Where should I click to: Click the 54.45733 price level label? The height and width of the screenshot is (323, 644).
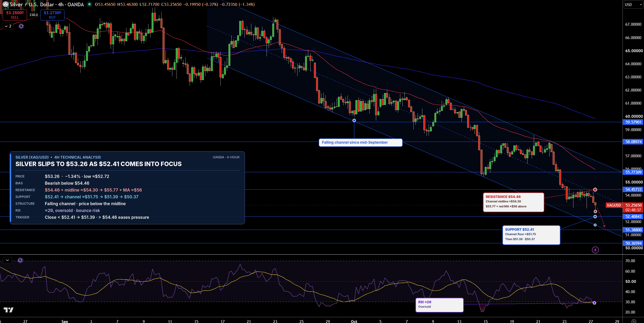coord(633,190)
